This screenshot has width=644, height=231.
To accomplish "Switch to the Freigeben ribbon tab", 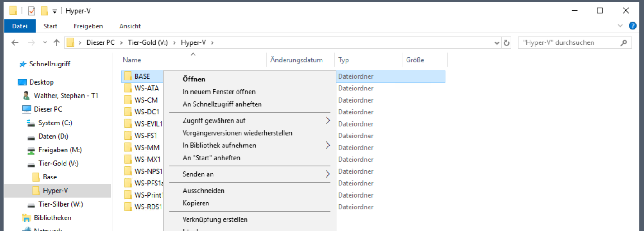I will 88,26.
